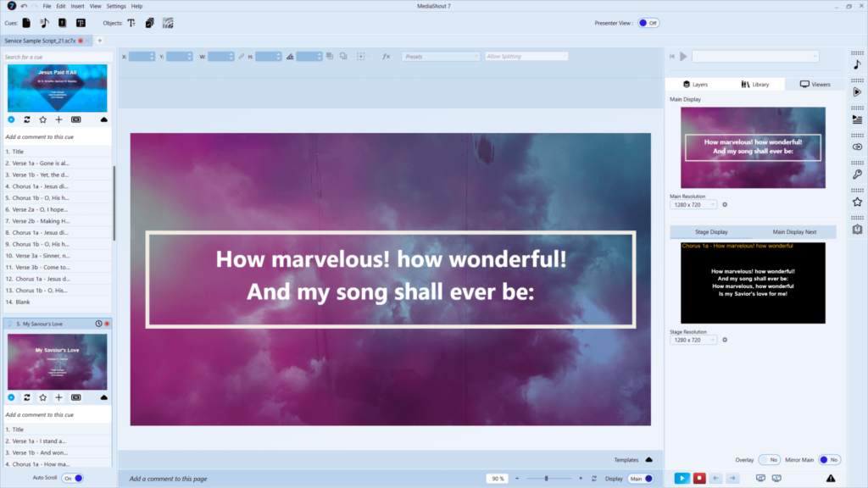The image size is (868, 488).
Task: Click blue circle button under Jesus Paid It All
Action: coord(11,119)
